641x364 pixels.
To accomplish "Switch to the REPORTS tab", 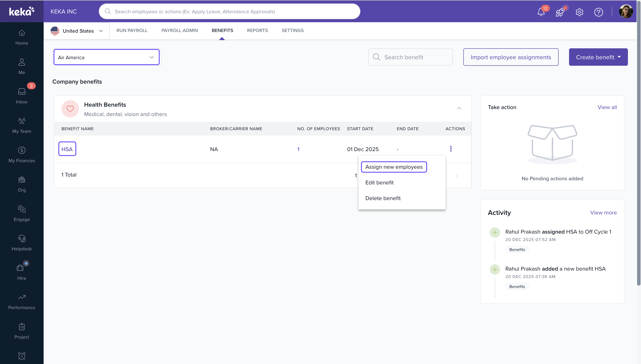I will [257, 30].
